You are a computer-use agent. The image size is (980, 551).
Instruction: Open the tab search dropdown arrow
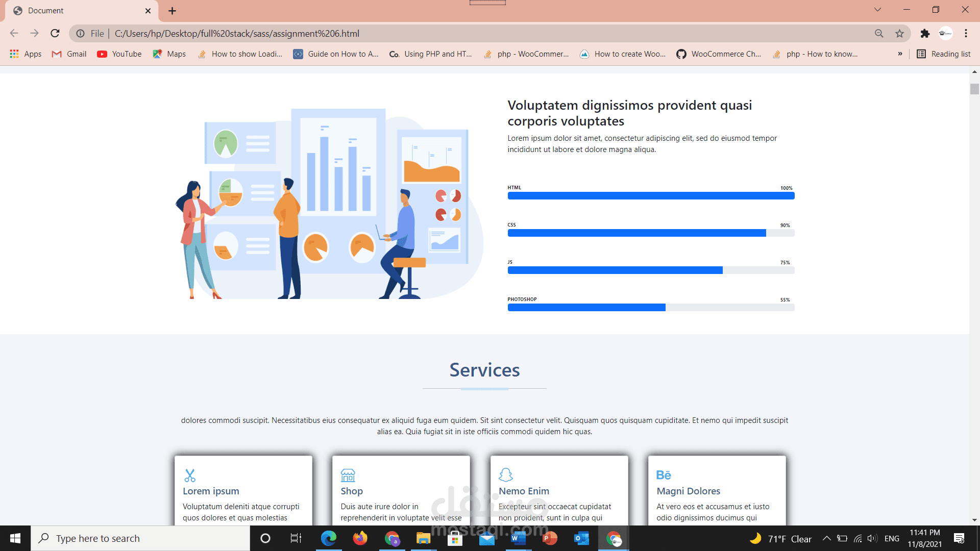pos(877,10)
